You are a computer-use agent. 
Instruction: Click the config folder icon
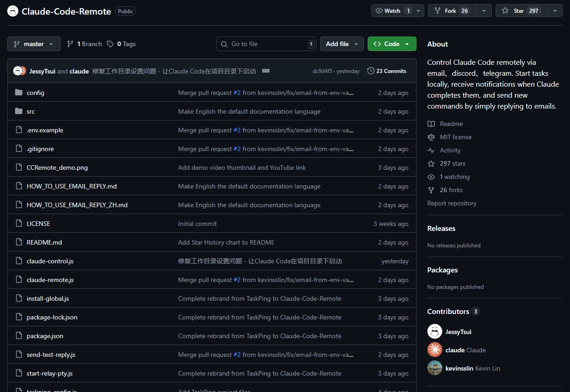19,93
